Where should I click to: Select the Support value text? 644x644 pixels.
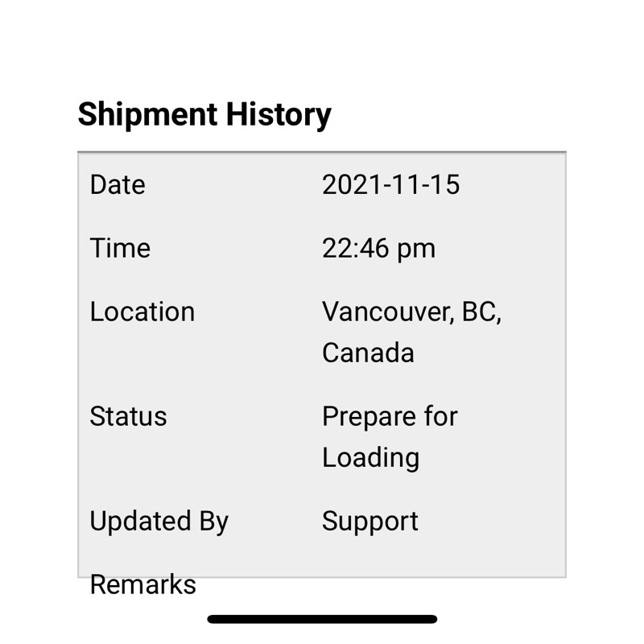coord(370,521)
